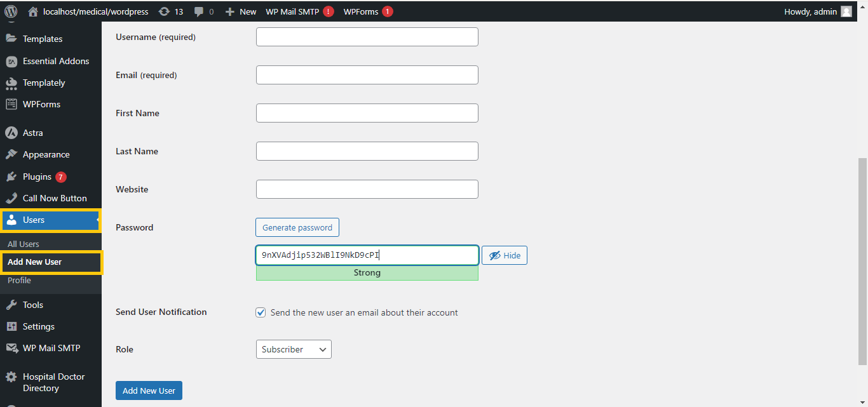Image resolution: width=868 pixels, height=407 pixels.
Task: Click the Tools wrench icon
Action: coord(11,305)
